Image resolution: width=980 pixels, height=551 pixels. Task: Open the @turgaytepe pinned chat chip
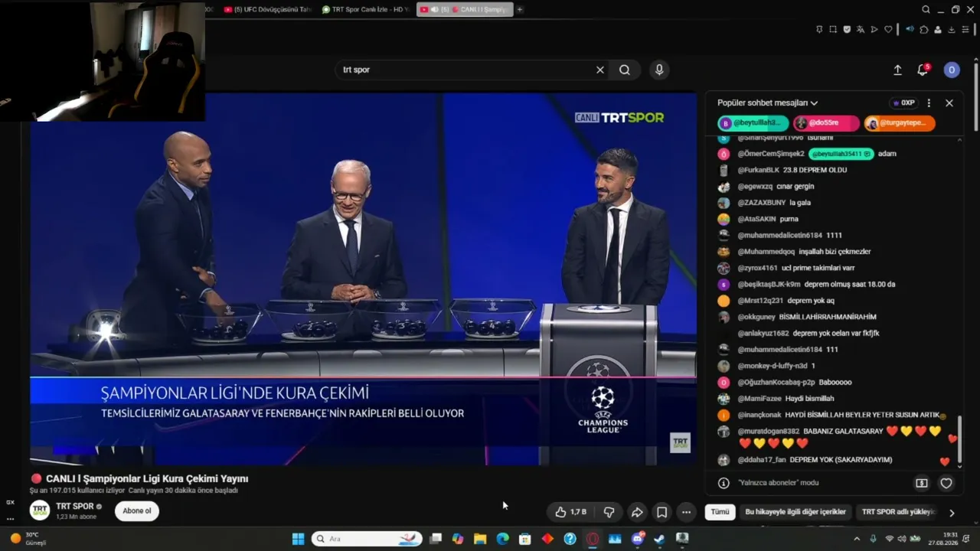[x=900, y=122]
